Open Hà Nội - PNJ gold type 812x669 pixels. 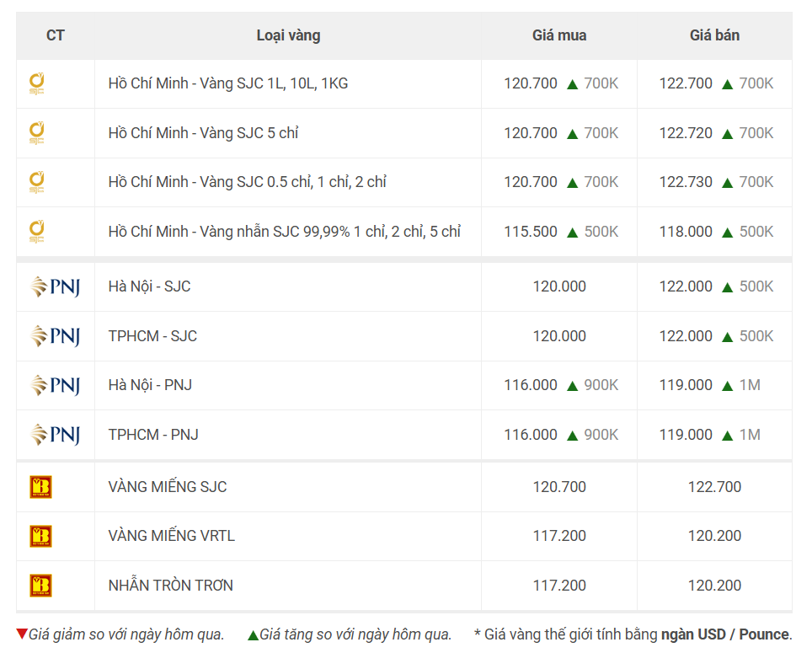pyautogui.click(x=150, y=385)
